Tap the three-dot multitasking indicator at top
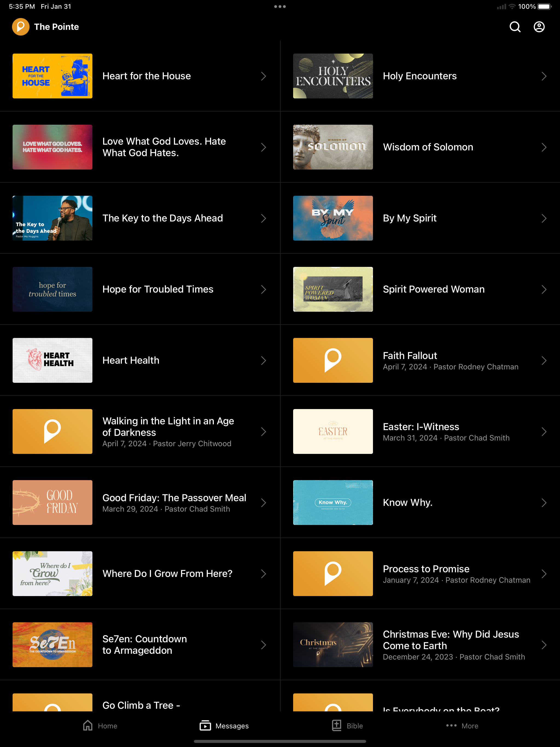 [280, 6]
